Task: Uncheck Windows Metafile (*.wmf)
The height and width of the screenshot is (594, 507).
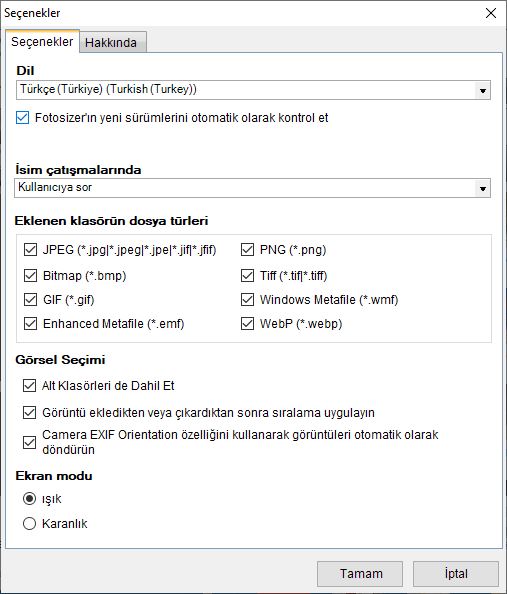Action: coord(247,300)
